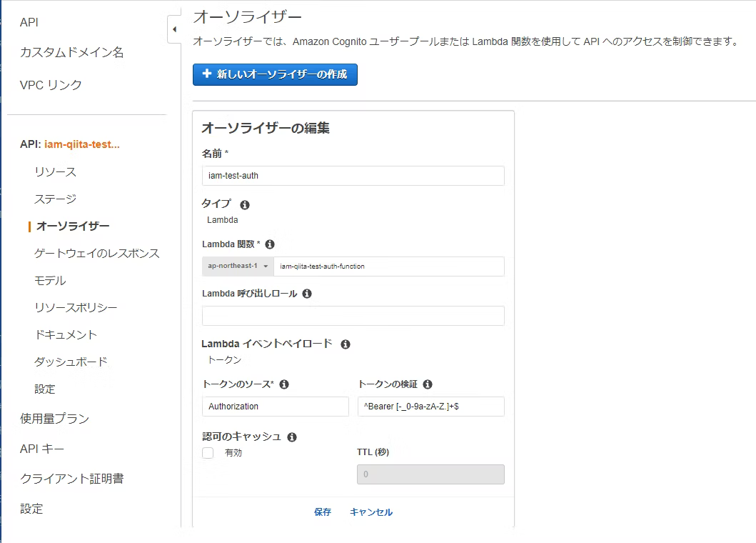This screenshot has width=756, height=543.
Task: Click the トークンの検証 regex input field
Action: 430,407
